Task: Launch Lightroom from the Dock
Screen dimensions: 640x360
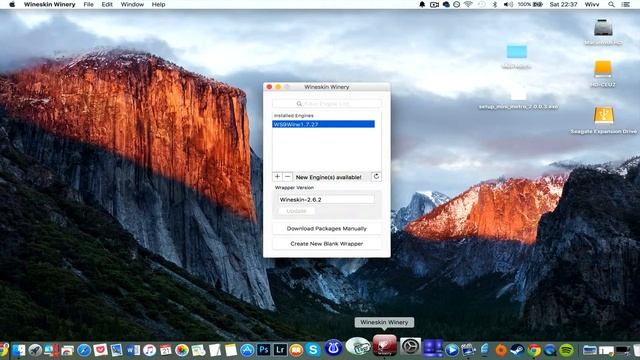Action: [x=280, y=350]
